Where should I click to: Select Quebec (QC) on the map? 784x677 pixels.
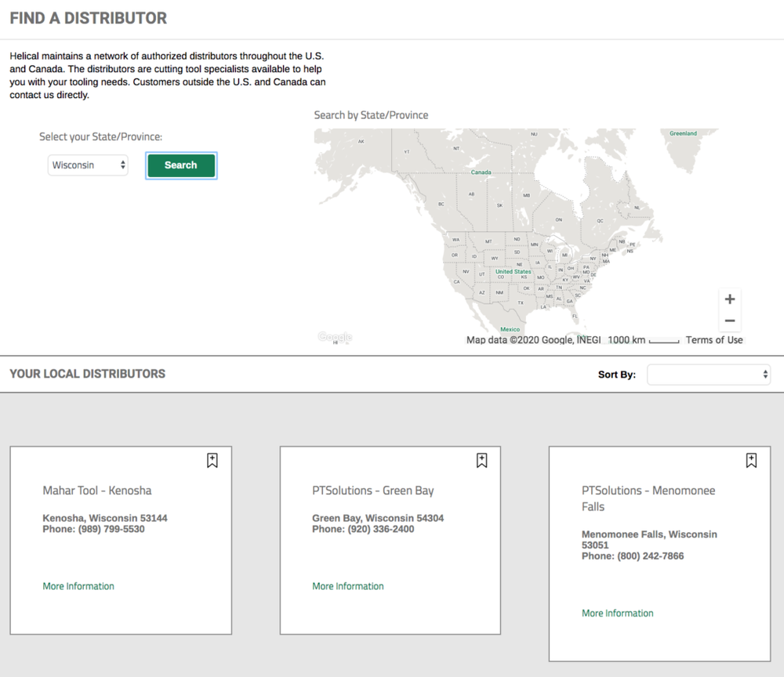coord(600,221)
